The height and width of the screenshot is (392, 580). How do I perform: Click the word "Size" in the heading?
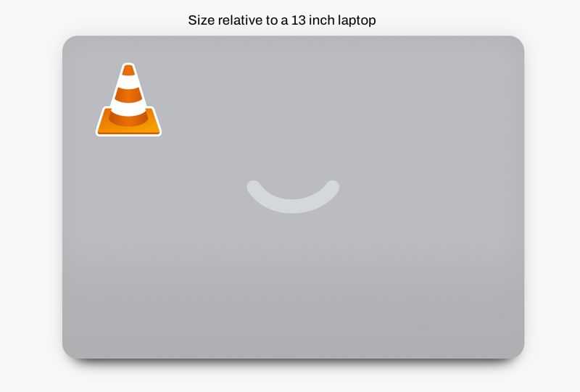tap(202, 20)
